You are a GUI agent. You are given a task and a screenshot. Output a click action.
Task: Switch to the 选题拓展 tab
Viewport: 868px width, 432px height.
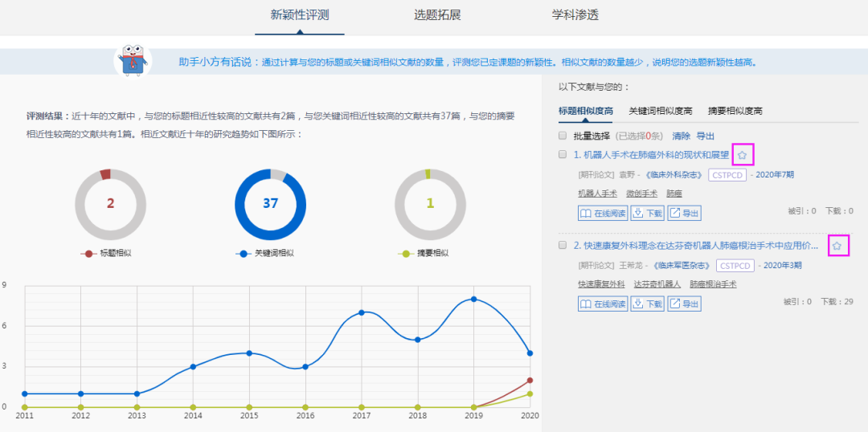(x=437, y=15)
